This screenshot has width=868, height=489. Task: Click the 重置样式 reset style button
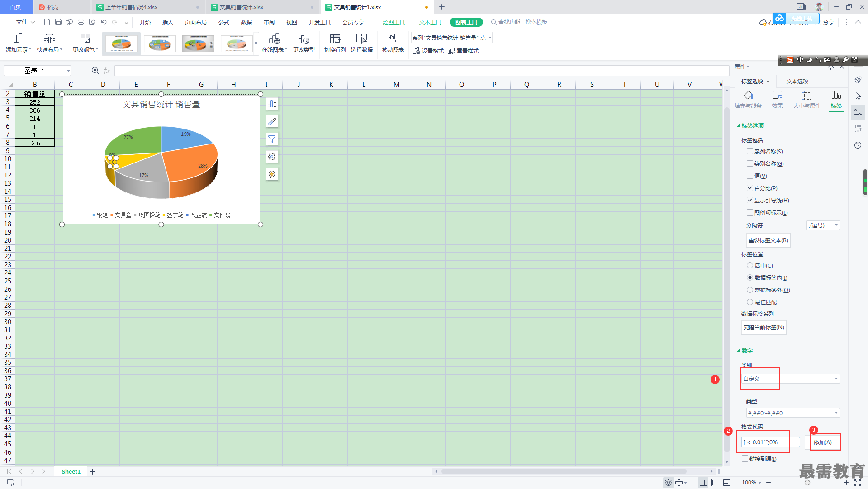(x=463, y=51)
